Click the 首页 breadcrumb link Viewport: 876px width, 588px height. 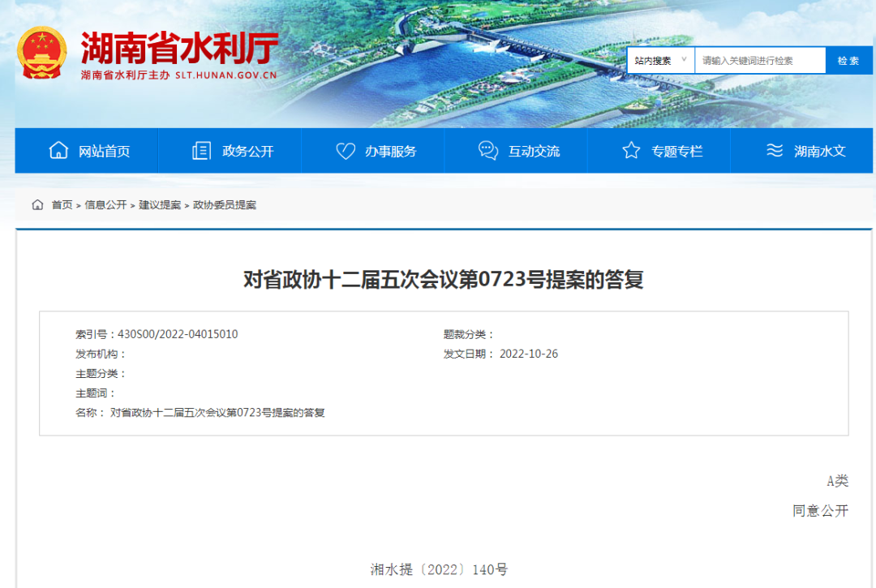click(62, 205)
